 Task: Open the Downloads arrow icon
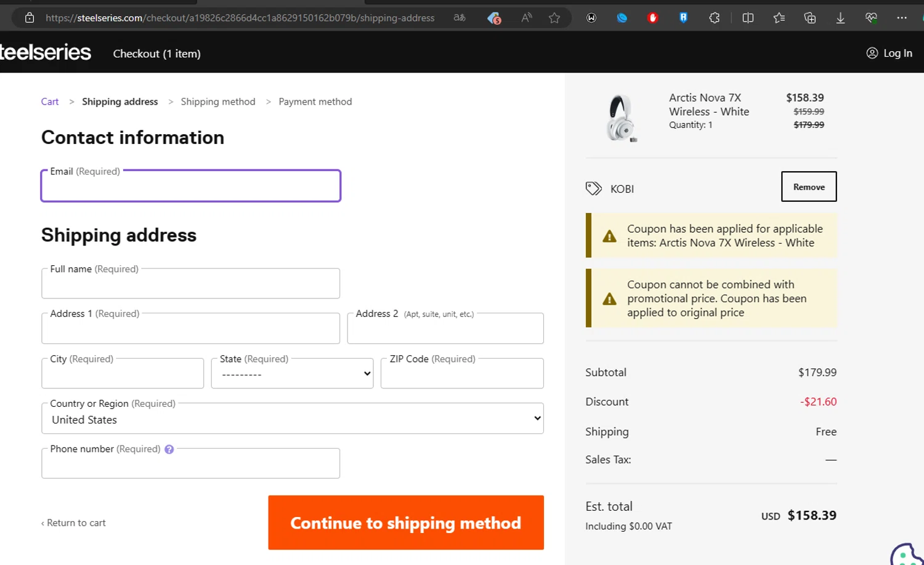(x=840, y=18)
